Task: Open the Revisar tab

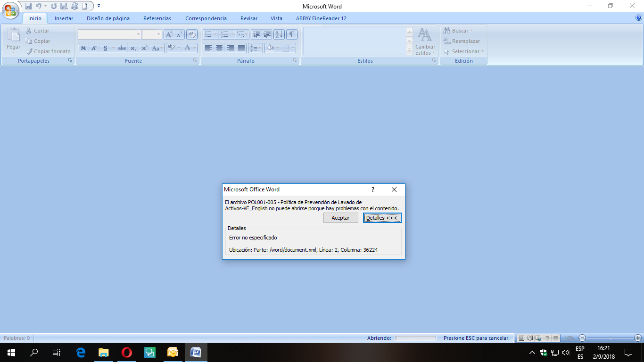Action: (x=249, y=18)
